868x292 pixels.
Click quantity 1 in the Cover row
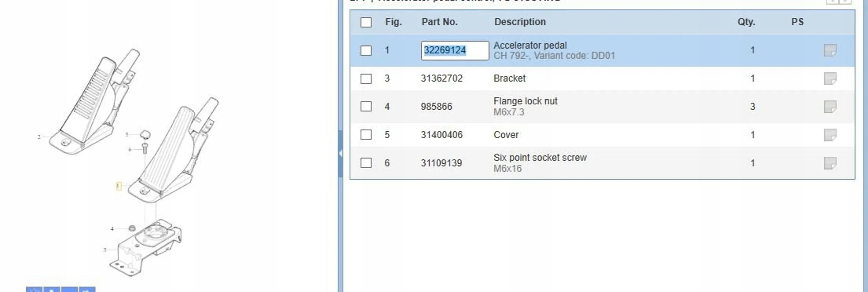(x=753, y=135)
